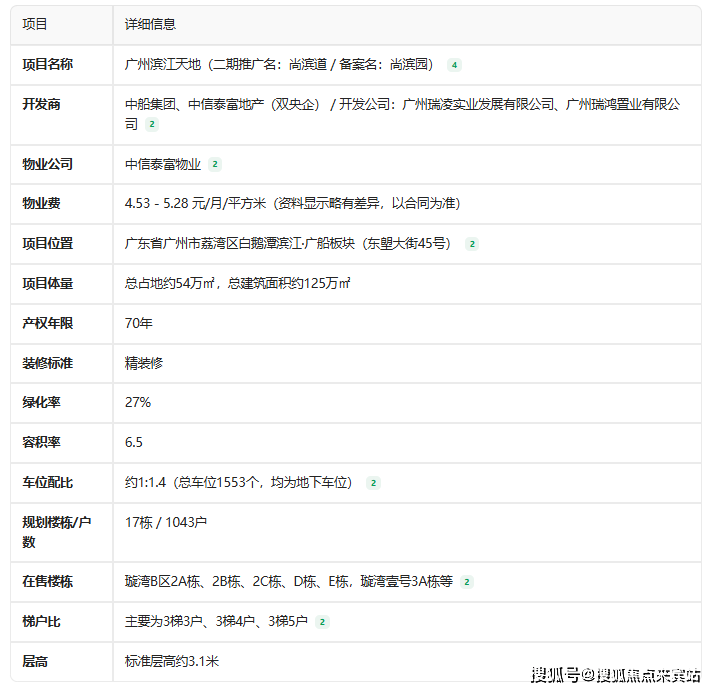The height and width of the screenshot is (692, 715).
Task: Click the 项目名称 row label
Action: coord(47,64)
